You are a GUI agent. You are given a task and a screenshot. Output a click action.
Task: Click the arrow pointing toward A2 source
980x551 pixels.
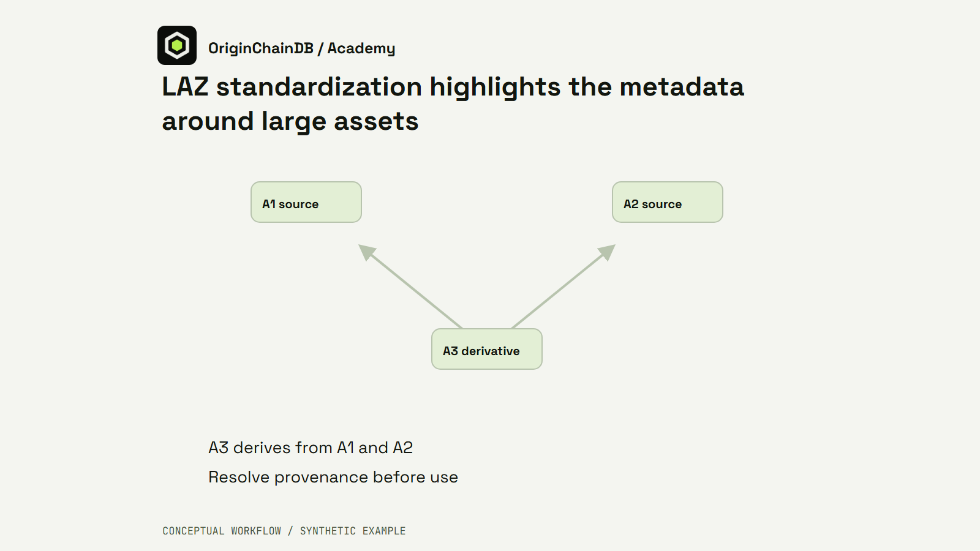tap(563, 287)
